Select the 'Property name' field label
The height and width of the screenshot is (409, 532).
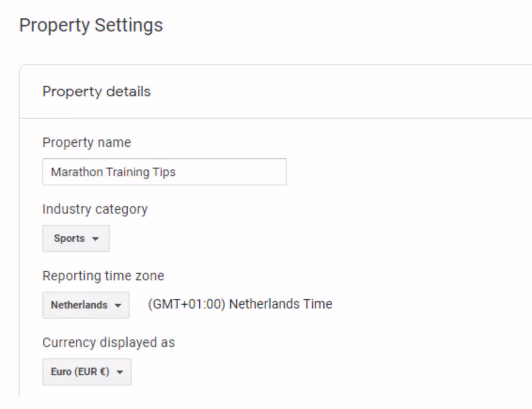[86, 143]
